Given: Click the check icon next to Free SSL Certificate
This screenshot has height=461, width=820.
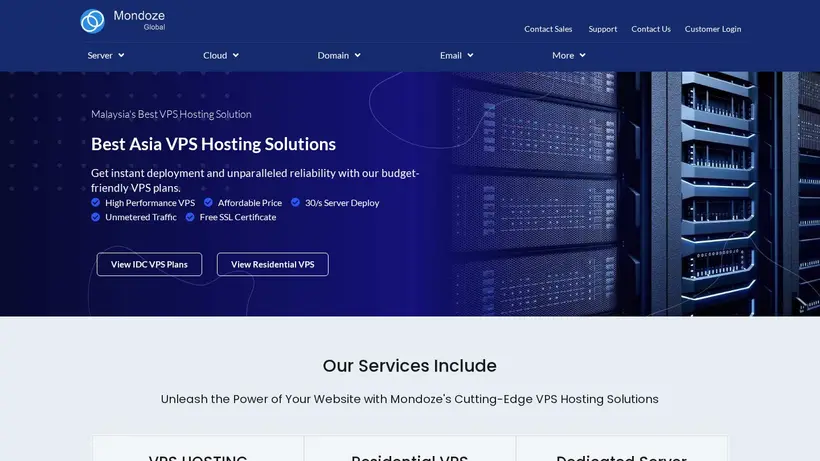Looking at the screenshot, I should [190, 217].
